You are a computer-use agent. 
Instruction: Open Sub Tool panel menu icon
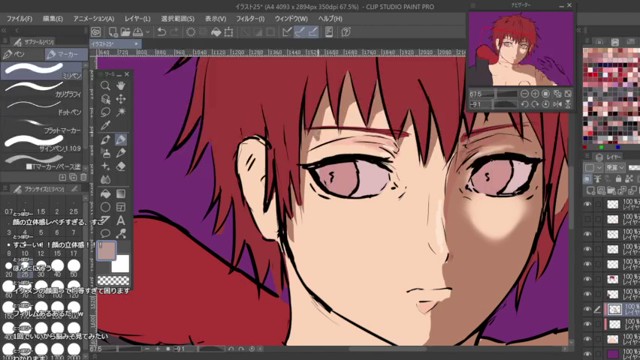[x=5, y=41]
